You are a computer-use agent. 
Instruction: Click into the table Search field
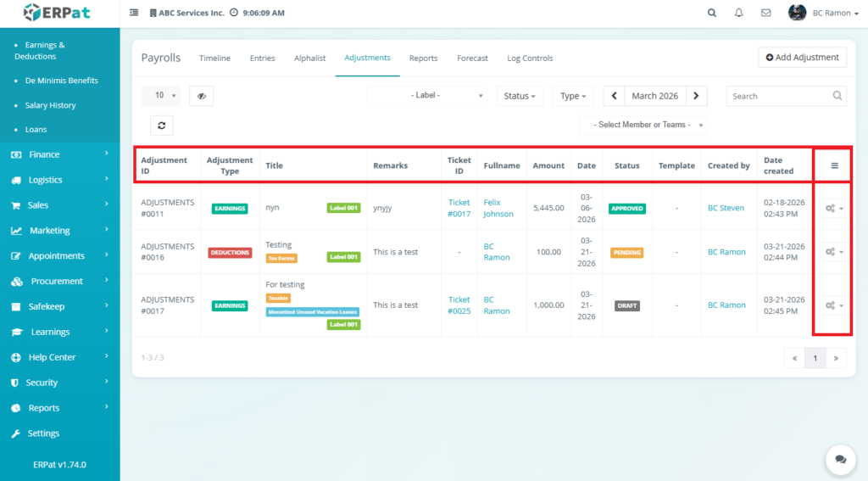(x=780, y=96)
